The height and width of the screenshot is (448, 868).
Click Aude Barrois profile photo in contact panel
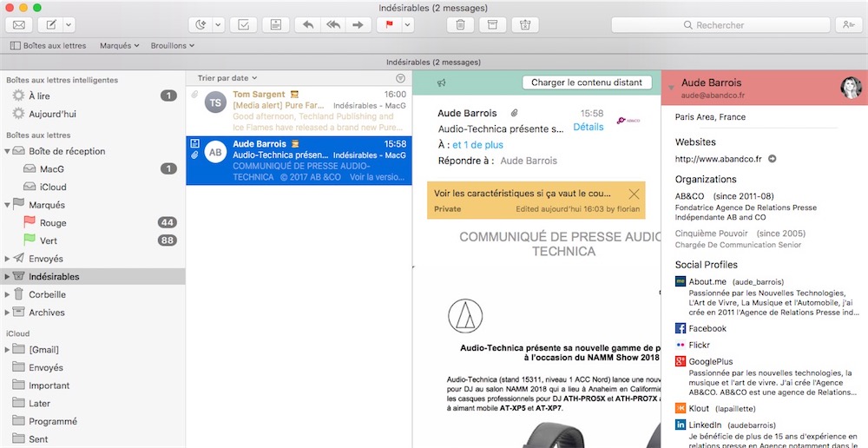click(x=851, y=88)
